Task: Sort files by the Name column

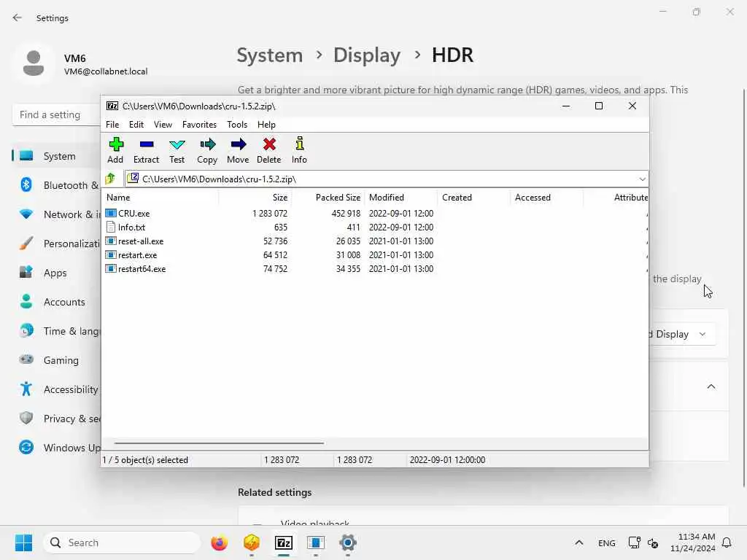Action: (x=160, y=197)
